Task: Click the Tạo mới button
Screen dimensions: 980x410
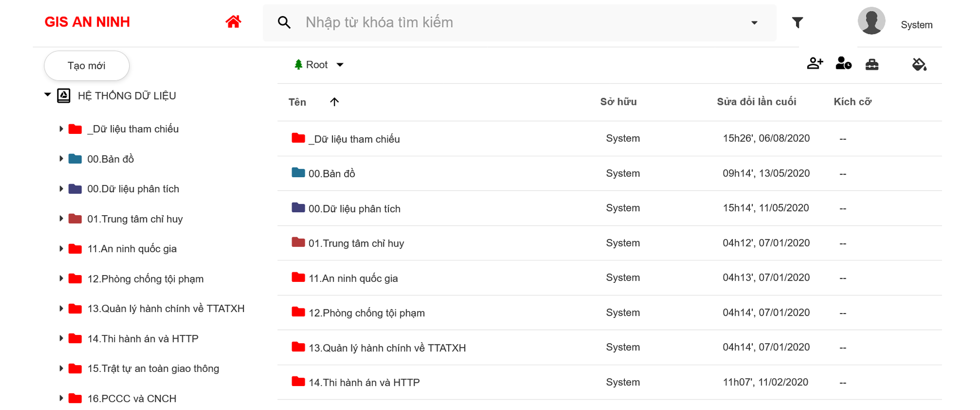Action: click(x=86, y=66)
